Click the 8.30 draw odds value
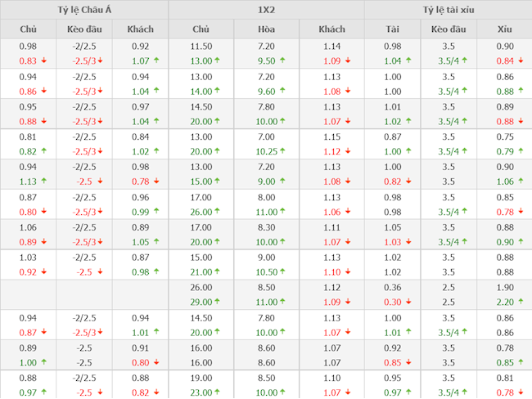Screen dimensions: 532x399 tap(266, 228)
